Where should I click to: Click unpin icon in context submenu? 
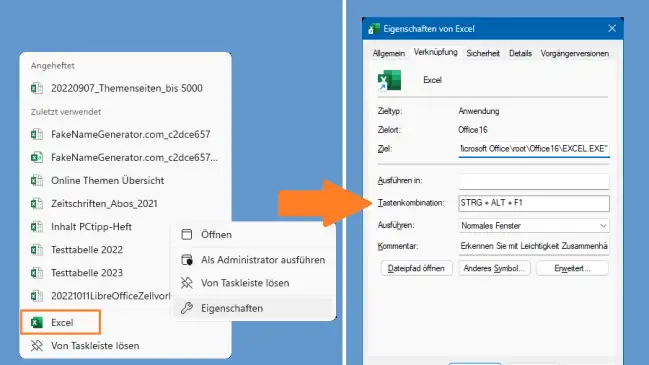187,283
